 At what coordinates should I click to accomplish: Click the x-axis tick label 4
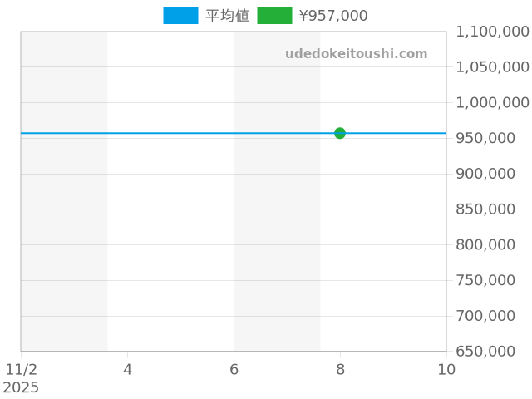pos(127,369)
